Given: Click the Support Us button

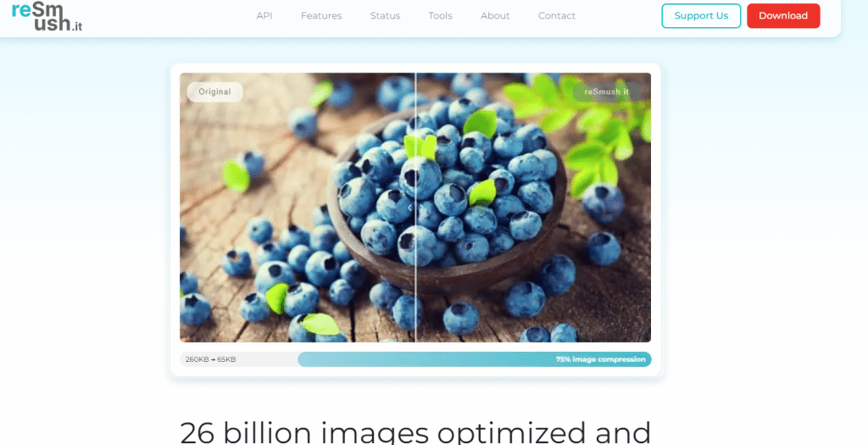Looking at the screenshot, I should 701,16.
